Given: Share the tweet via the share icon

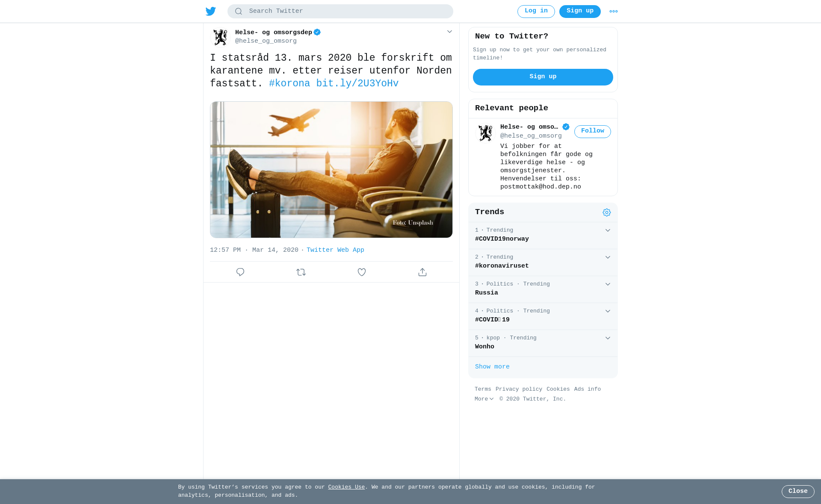Looking at the screenshot, I should tap(422, 272).
